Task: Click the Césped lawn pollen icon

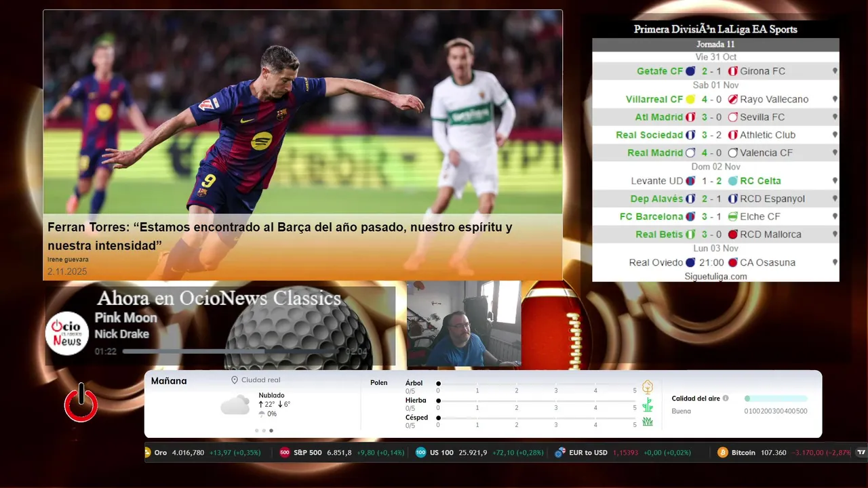Action: coord(648,422)
